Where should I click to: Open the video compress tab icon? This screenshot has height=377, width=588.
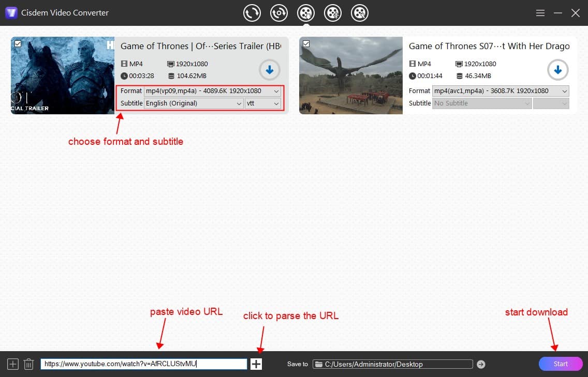coord(333,13)
